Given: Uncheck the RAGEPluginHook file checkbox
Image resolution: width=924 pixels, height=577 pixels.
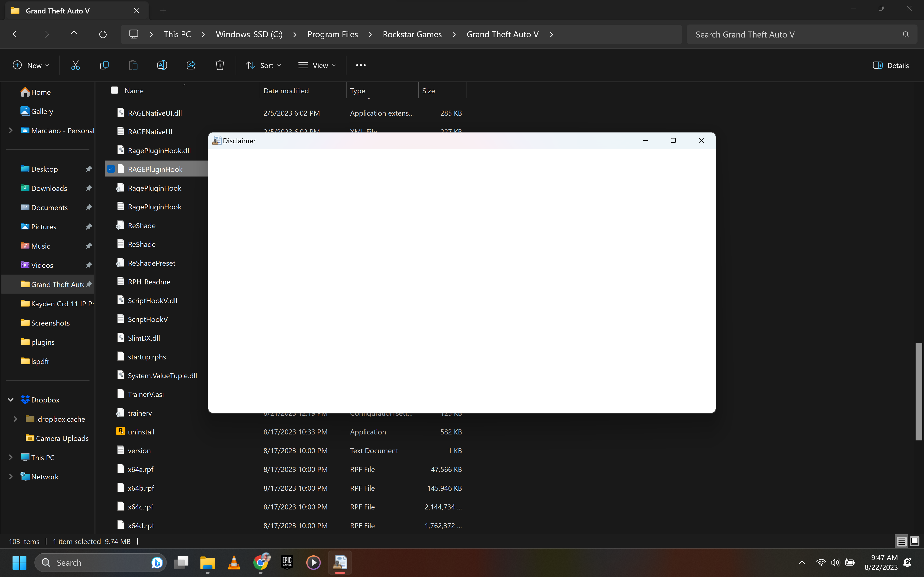Looking at the screenshot, I should [111, 169].
